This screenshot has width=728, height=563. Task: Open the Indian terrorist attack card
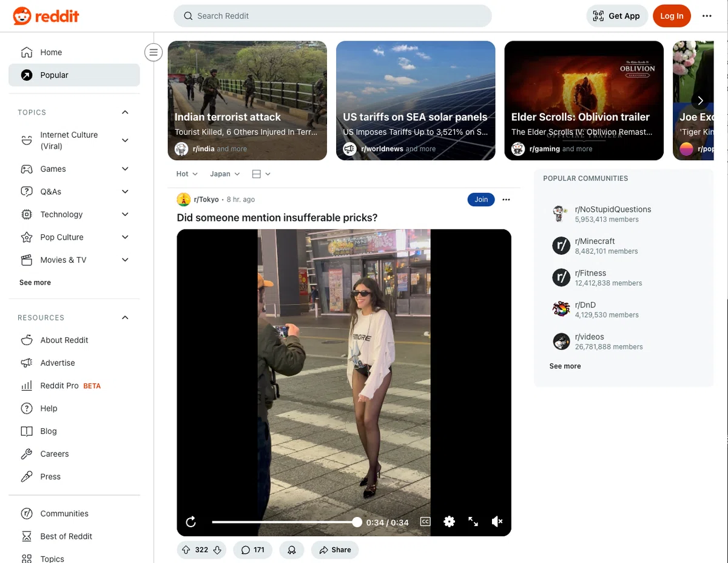248,101
